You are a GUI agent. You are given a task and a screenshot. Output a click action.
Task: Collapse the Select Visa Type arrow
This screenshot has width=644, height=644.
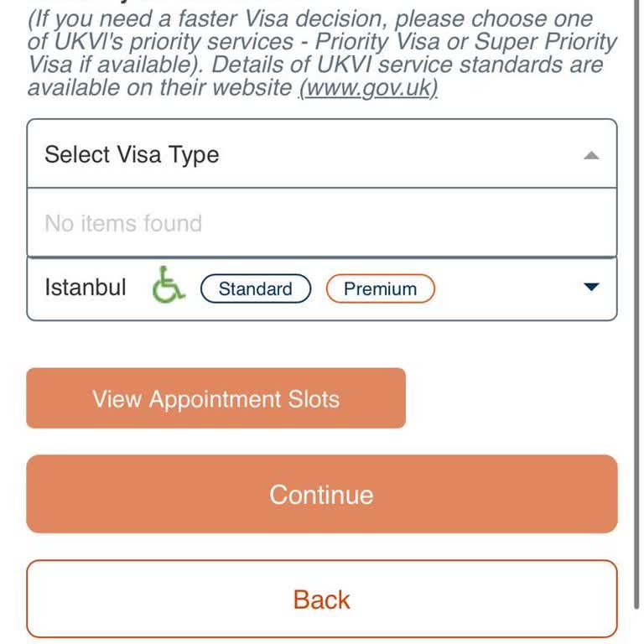point(591,155)
